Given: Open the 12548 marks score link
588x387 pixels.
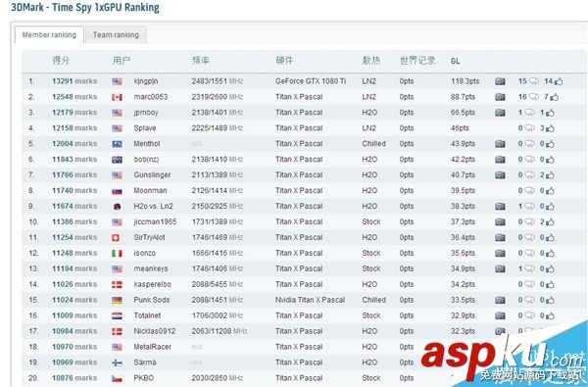Looking at the screenshot, I should point(74,97).
